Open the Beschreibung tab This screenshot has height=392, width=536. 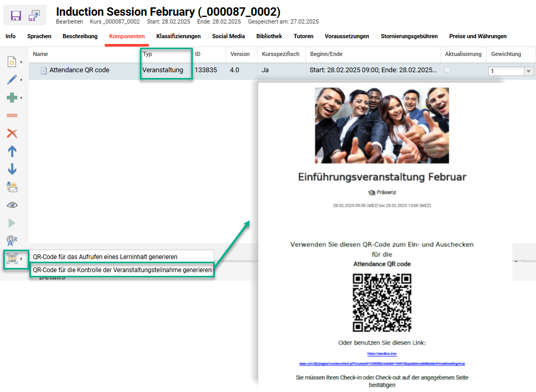pyautogui.click(x=80, y=36)
